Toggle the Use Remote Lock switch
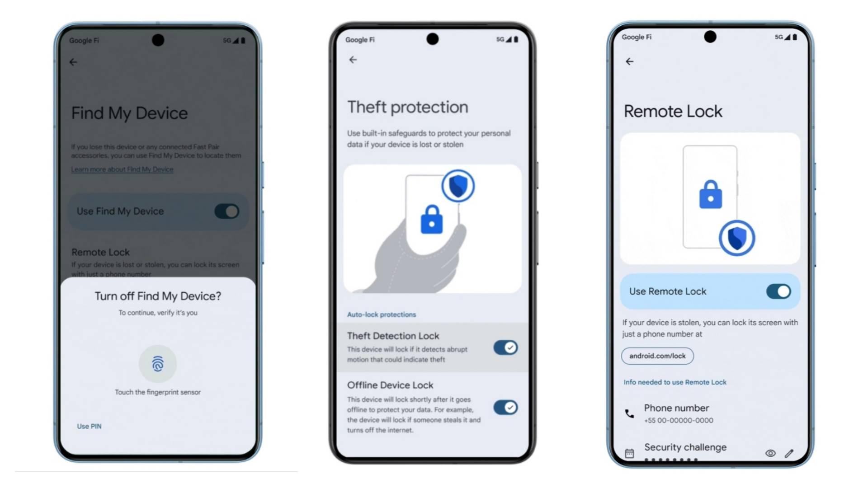Viewport: 868px width, 488px height. coord(778,291)
